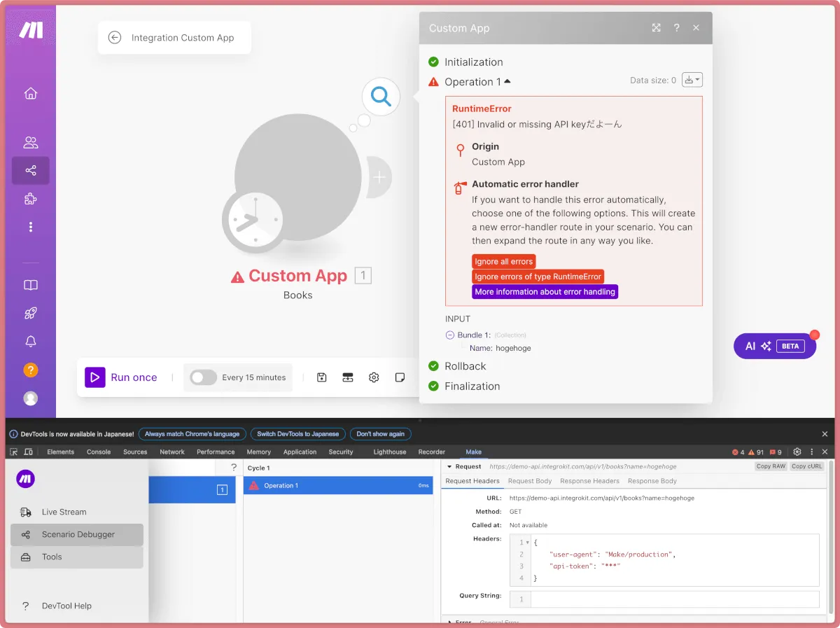Collapse the Operation 1 section

pos(507,81)
